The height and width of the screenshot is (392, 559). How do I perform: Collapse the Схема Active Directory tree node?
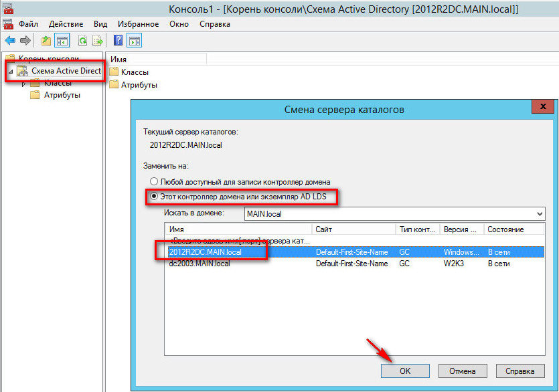(11, 72)
